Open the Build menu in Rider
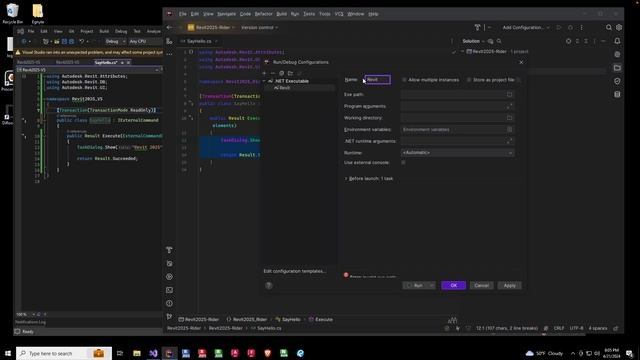Viewport: 640px width, 360px height. (282, 14)
